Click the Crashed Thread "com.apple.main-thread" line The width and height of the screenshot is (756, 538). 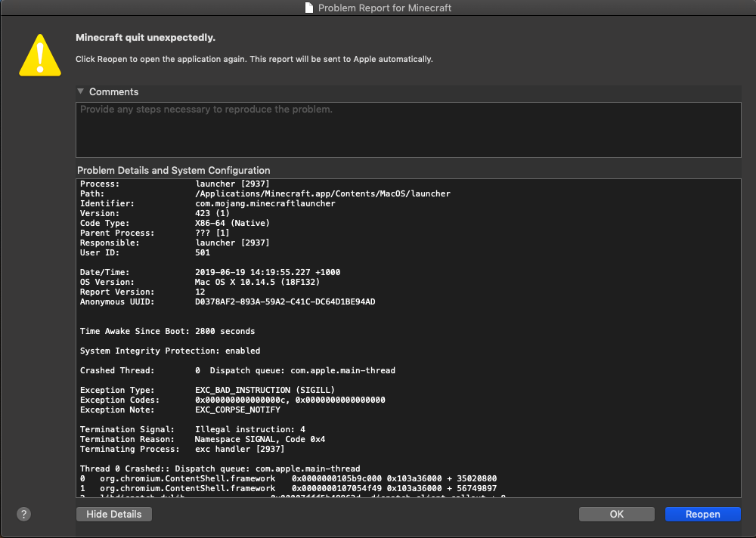click(x=237, y=370)
